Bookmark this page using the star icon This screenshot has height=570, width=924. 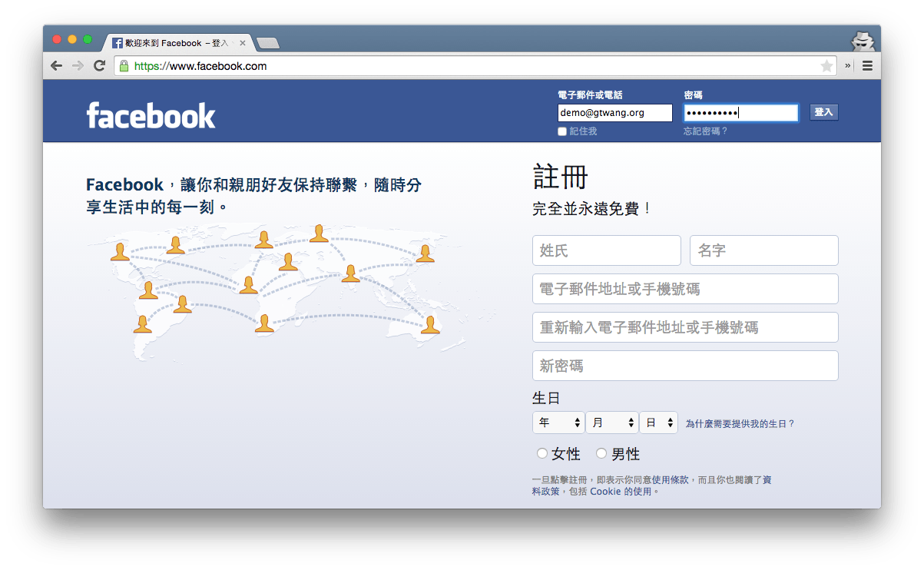pos(826,65)
